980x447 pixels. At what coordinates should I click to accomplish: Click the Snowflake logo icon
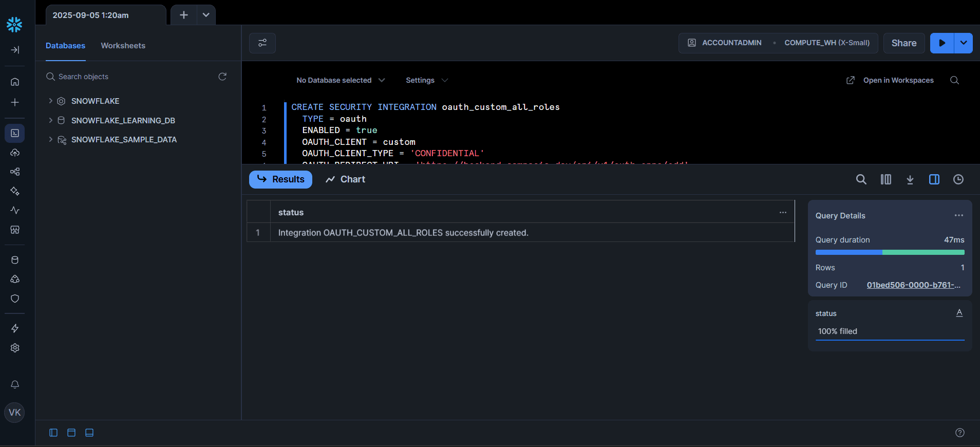(x=14, y=24)
